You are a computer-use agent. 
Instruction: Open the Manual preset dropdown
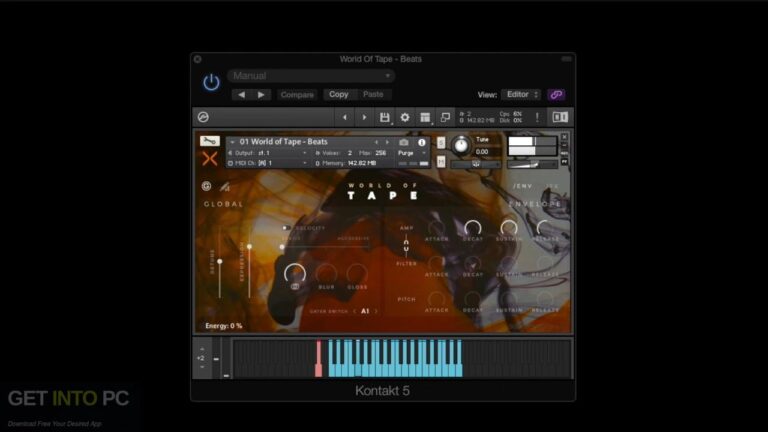(311, 76)
